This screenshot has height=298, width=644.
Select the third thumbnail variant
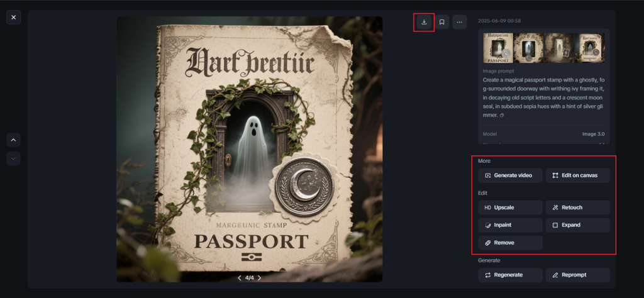pos(558,48)
